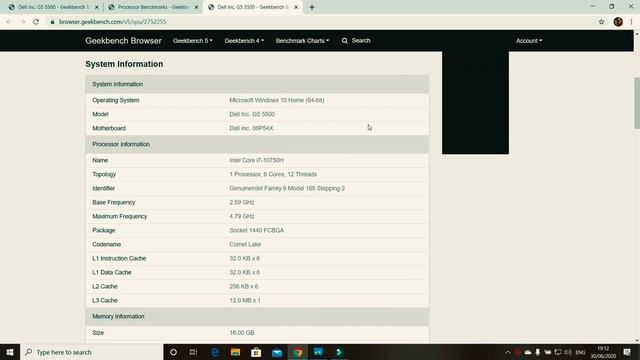Click the 4.79 GHz maximum frequency value
Image resolution: width=640 pixels, height=360 pixels.
tap(242, 216)
